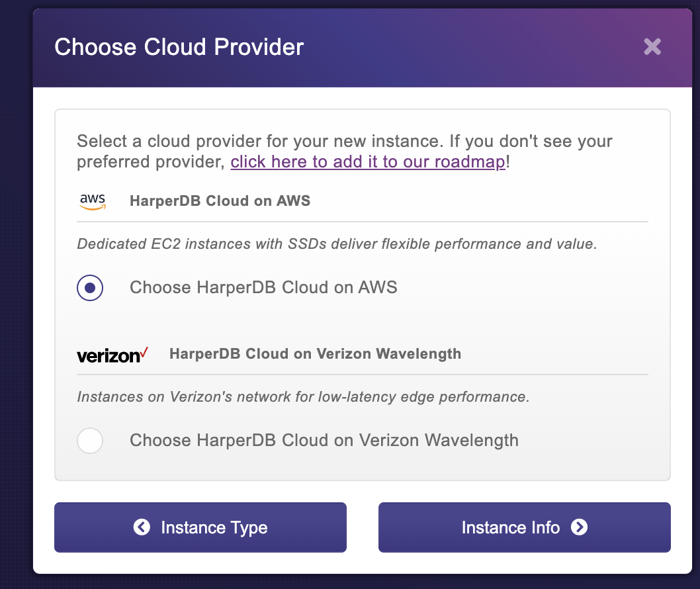Click the Choose Cloud Provider title
Screen dimensions: 700x589
click(179, 47)
